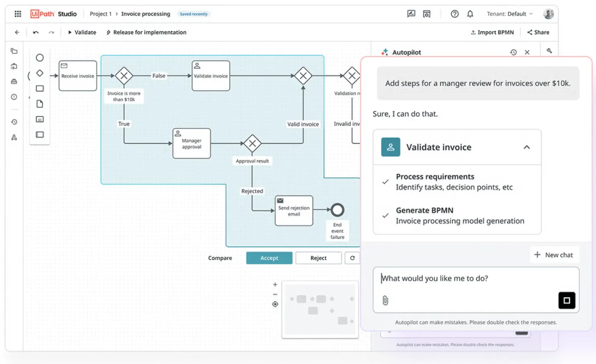Open the feedback chat icon in header

coord(411,14)
